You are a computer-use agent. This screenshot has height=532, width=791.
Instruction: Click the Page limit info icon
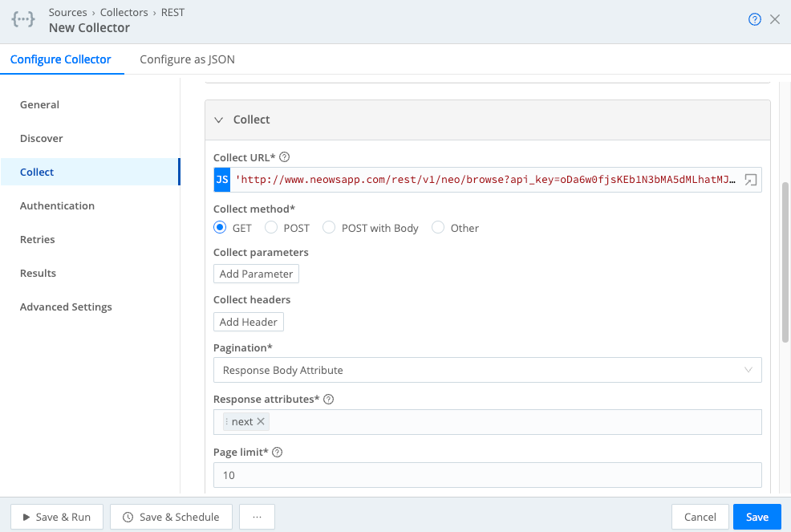click(277, 452)
